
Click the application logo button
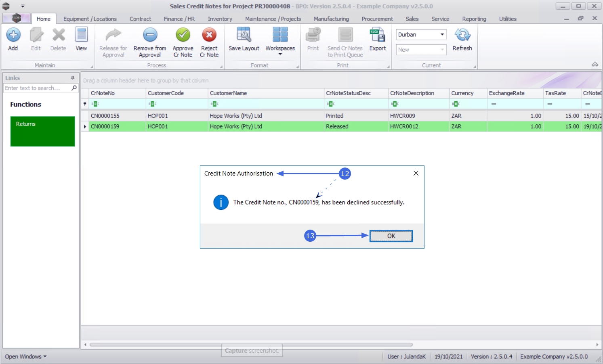[x=16, y=18]
